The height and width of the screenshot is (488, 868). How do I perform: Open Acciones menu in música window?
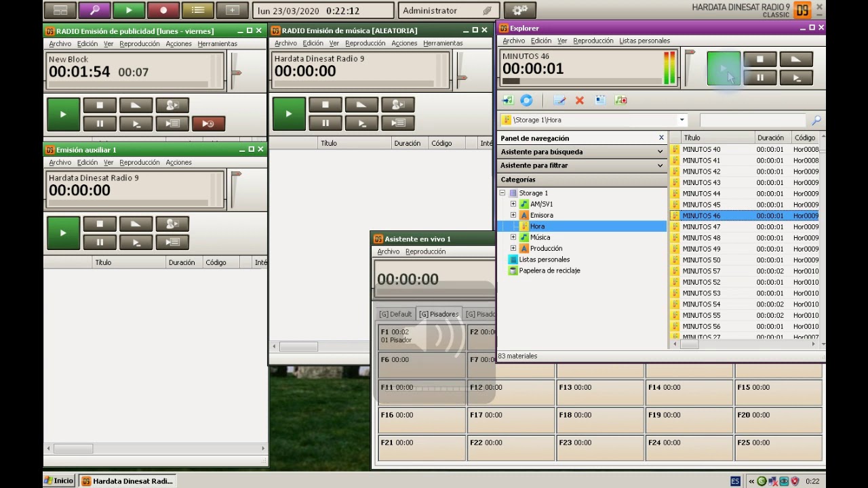404,43
